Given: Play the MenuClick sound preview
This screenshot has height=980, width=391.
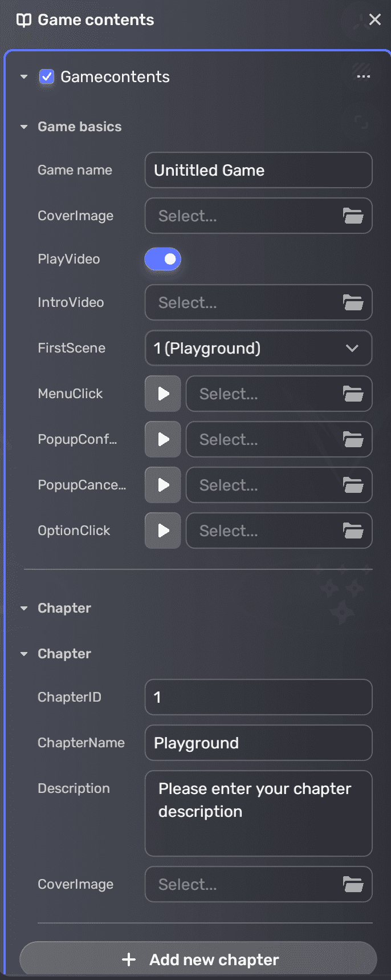Looking at the screenshot, I should 162,394.
